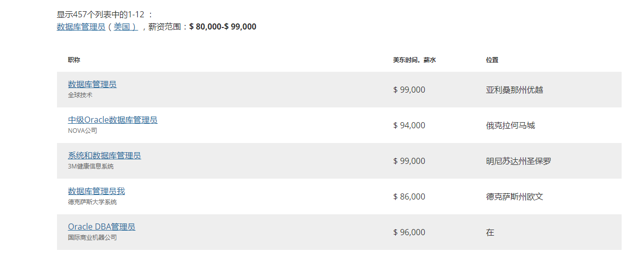644x254 pixels.
Task: Click the 数据库管理员 link in the heading line
Action: coord(81,26)
